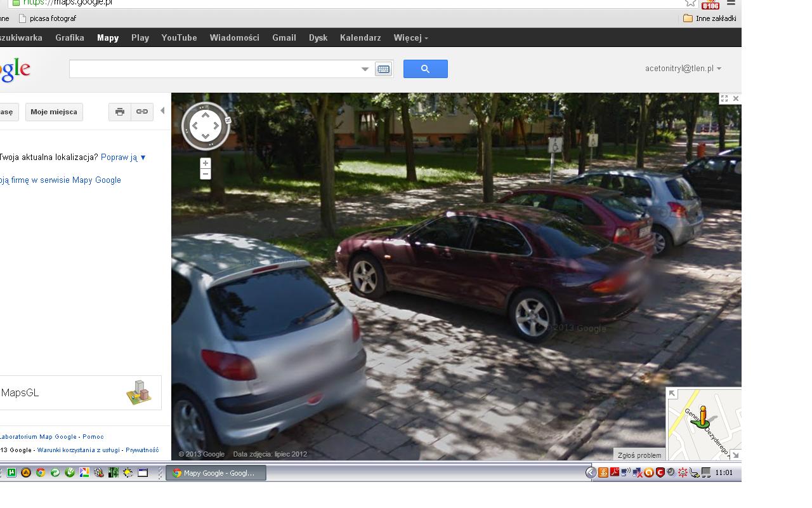Click the Google Maps search input field
Screen dimensions: 812x508
point(214,69)
